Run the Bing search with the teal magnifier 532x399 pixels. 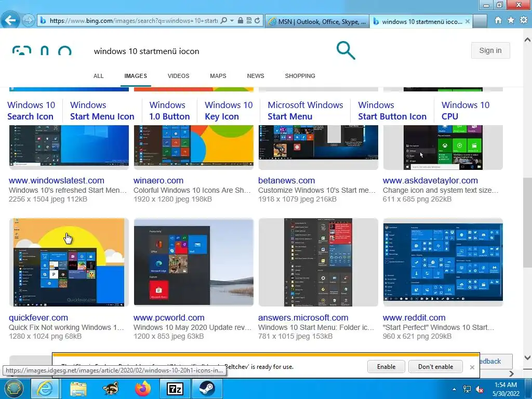[345, 50]
